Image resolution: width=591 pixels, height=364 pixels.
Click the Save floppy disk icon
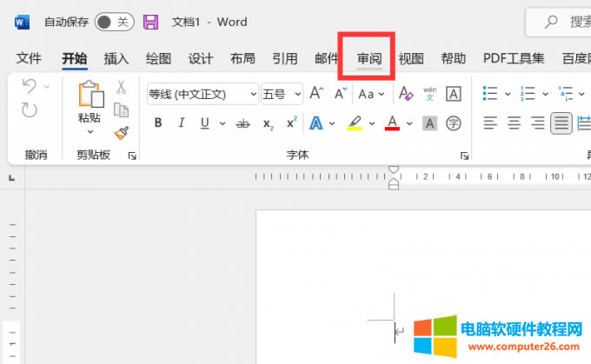[x=150, y=21]
